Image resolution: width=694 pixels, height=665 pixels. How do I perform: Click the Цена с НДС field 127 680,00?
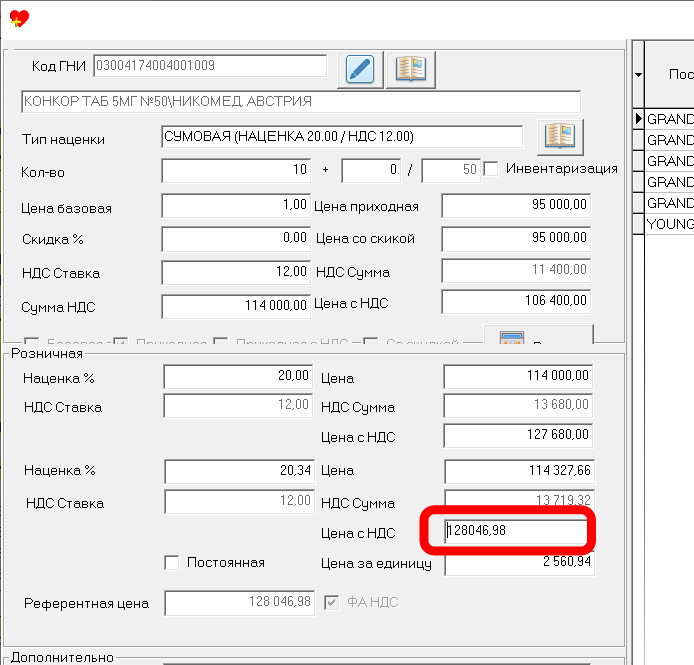point(518,435)
